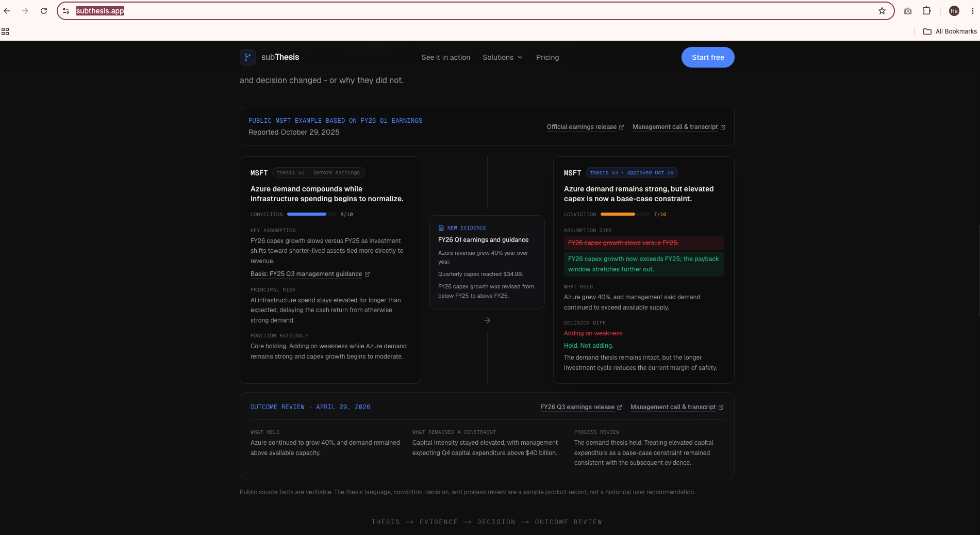Image resolution: width=980 pixels, height=535 pixels.
Task: Open top Management call & transcript link
Action: 675,127
